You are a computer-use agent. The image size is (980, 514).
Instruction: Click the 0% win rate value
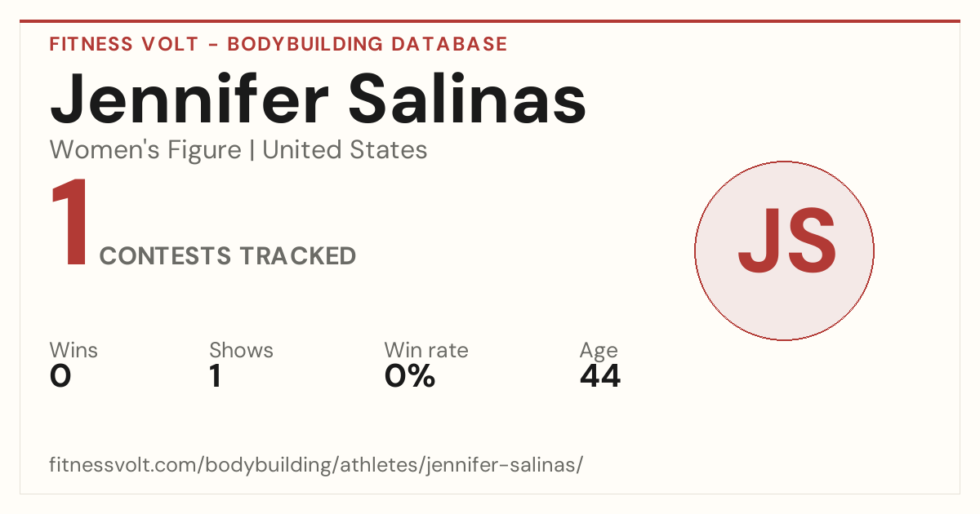[x=410, y=377]
